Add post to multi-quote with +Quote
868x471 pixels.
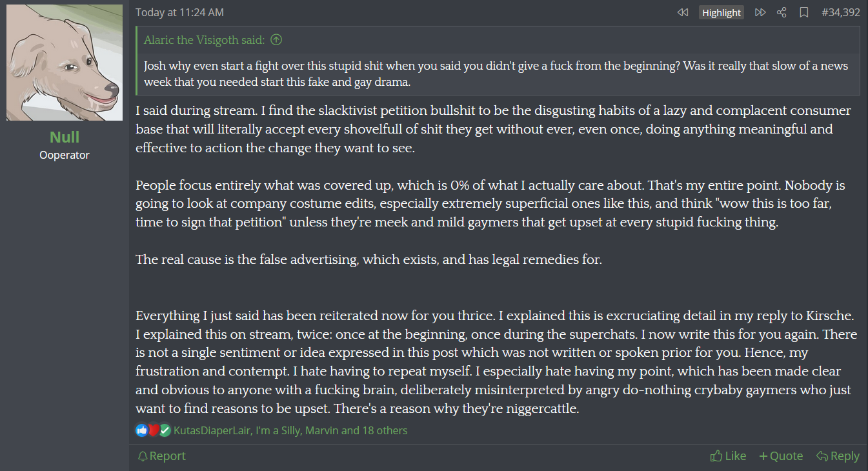[x=781, y=456]
